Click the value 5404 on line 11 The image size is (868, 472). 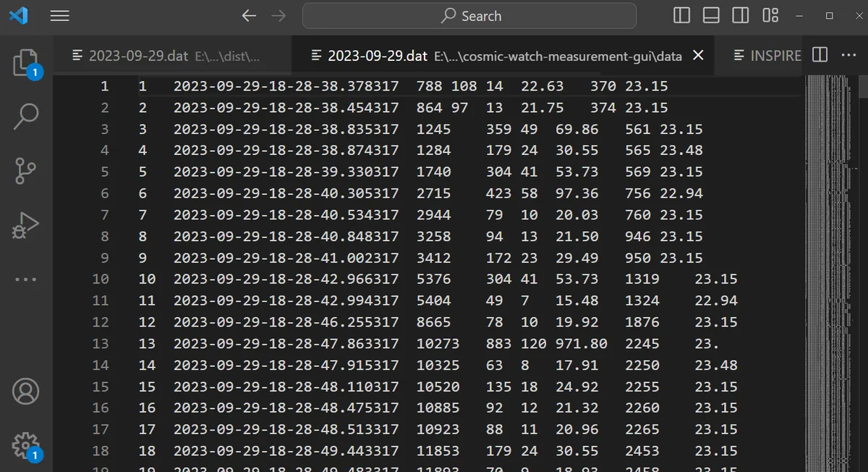(x=433, y=300)
